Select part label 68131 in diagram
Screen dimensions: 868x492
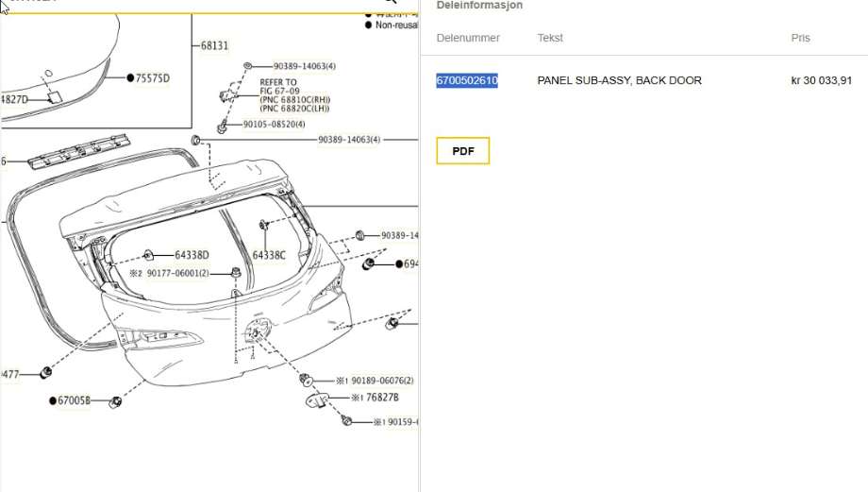[x=214, y=45]
